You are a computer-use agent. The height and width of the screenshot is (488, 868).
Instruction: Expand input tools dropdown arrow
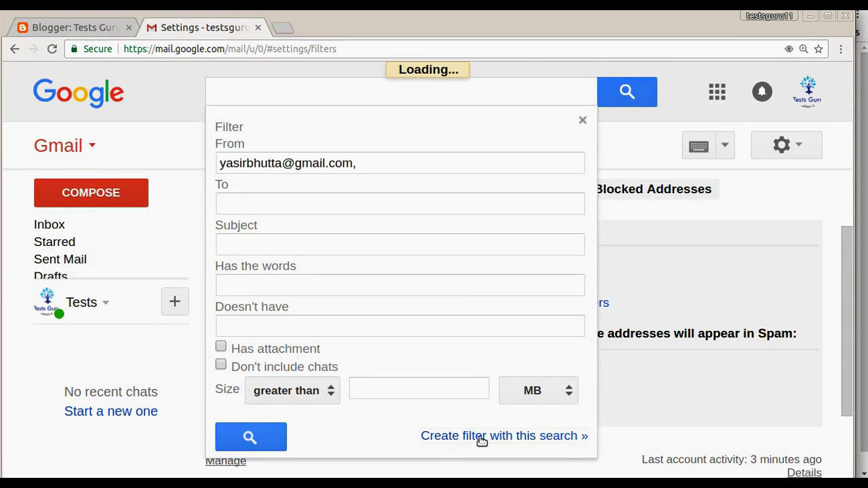point(725,146)
